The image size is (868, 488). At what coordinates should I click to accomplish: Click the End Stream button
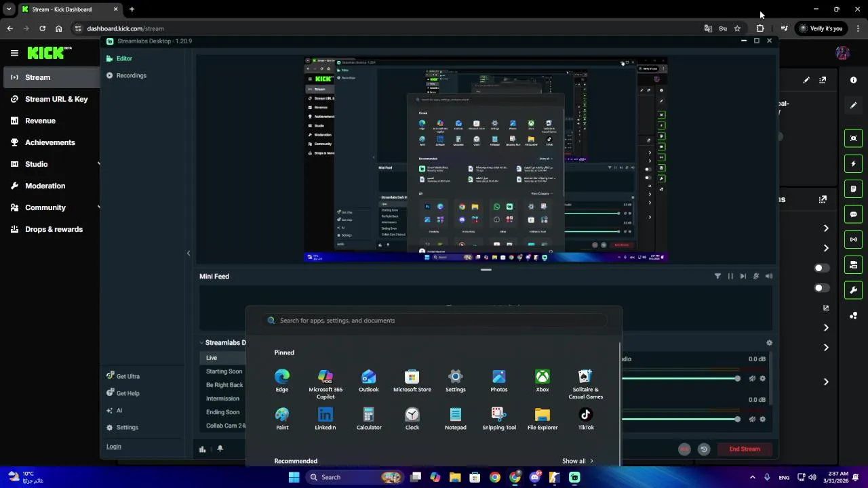745,449
